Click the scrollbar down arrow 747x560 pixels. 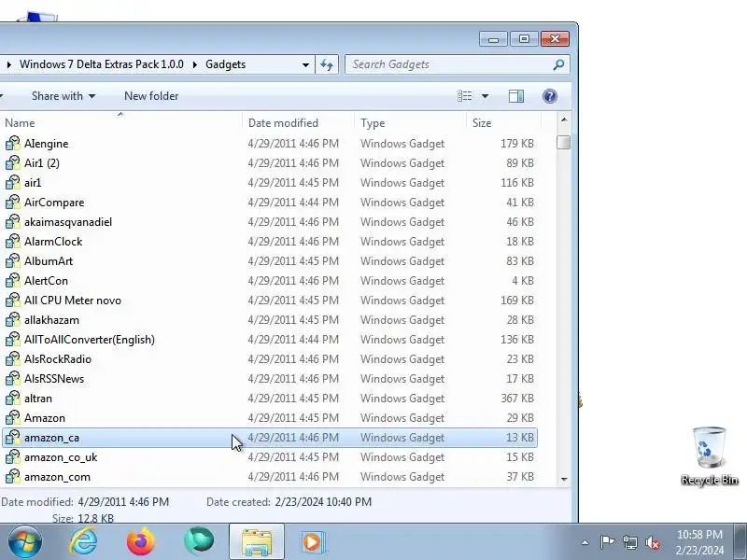(564, 479)
